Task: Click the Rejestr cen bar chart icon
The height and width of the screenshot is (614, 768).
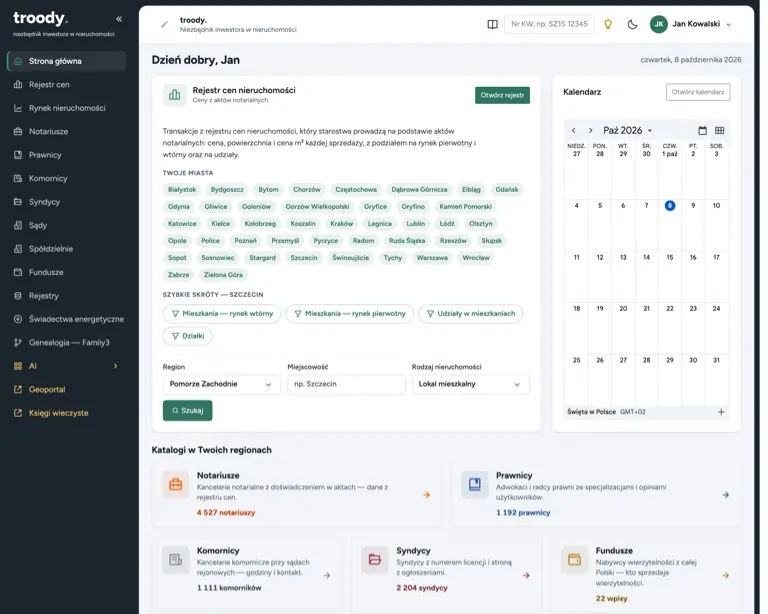Action: tap(174, 95)
